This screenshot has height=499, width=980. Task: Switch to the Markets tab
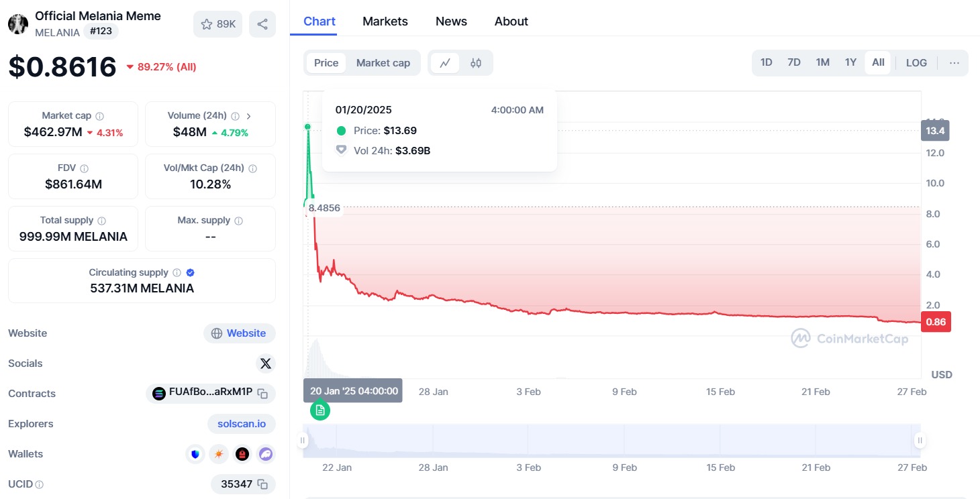pos(385,21)
